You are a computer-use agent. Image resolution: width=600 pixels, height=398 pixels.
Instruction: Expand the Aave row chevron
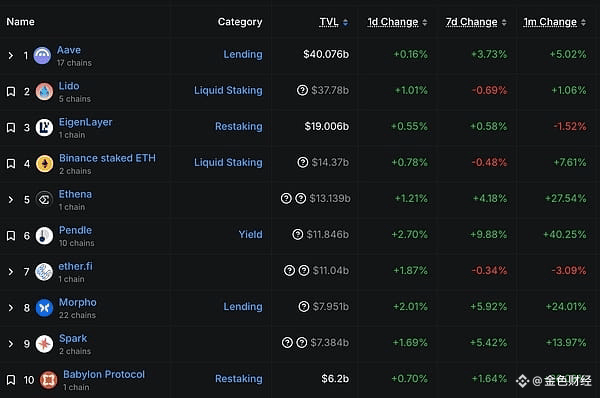coord(11,56)
